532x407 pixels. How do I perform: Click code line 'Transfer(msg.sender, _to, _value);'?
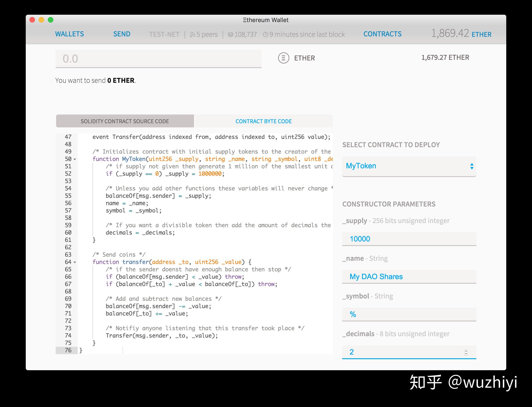coord(162,335)
